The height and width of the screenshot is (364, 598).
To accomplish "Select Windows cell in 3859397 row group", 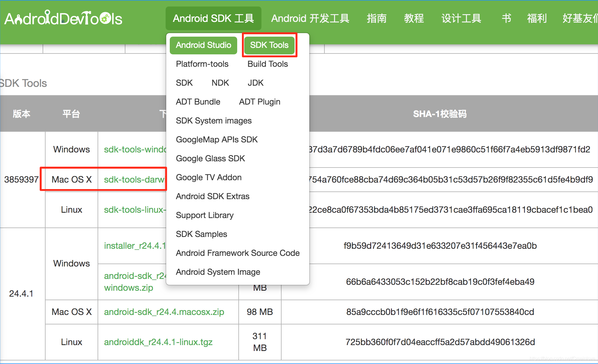I will [x=72, y=149].
